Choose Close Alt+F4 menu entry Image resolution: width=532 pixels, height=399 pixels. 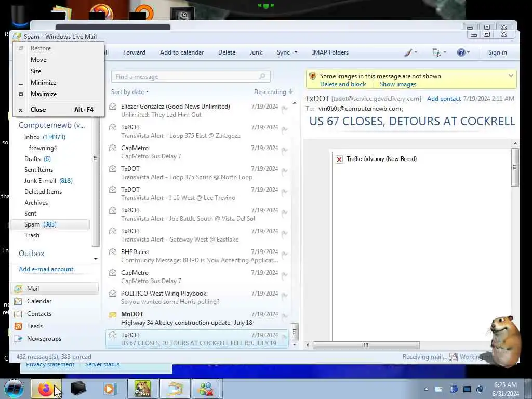[58, 110]
